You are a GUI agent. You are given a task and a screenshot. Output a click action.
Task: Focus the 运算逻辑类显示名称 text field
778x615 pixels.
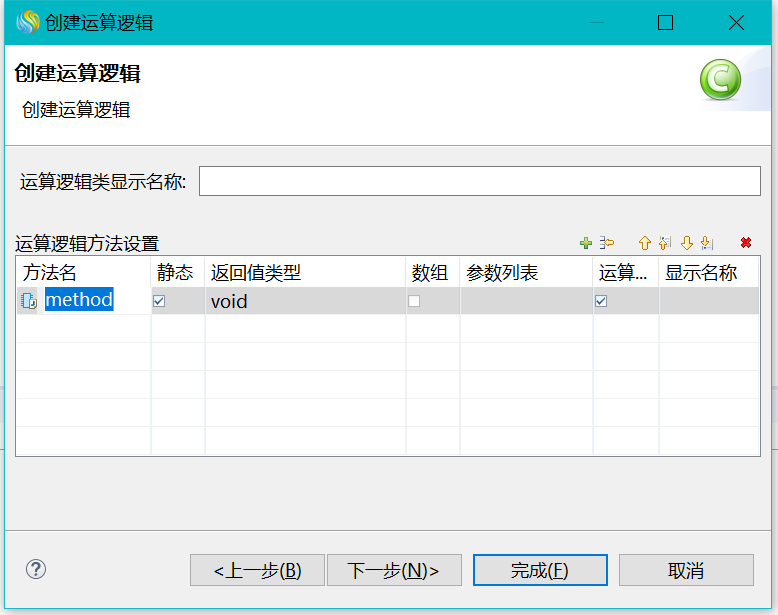point(480,181)
